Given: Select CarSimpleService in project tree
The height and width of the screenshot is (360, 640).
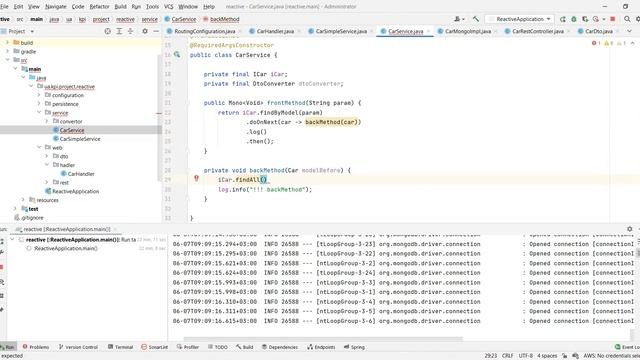Looking at the screenshot, I should [x=80, y=139].
